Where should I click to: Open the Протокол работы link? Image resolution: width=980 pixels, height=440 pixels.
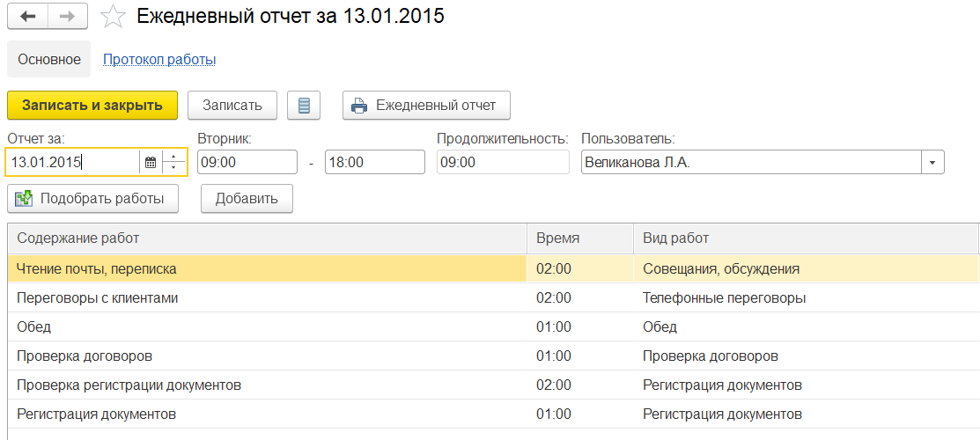159,60
